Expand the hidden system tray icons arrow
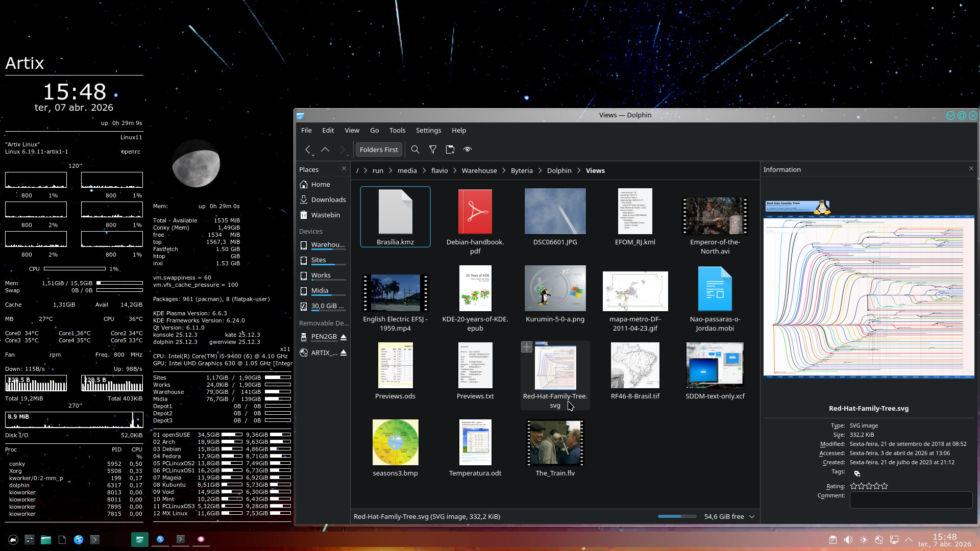The height and width of the screenshot is (551, 980). [909, 540]
